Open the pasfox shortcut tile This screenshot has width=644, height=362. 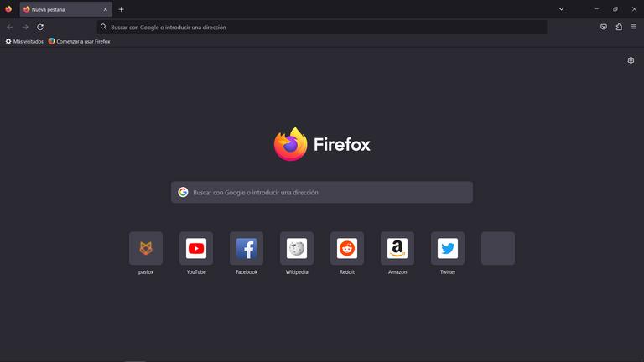146,248
